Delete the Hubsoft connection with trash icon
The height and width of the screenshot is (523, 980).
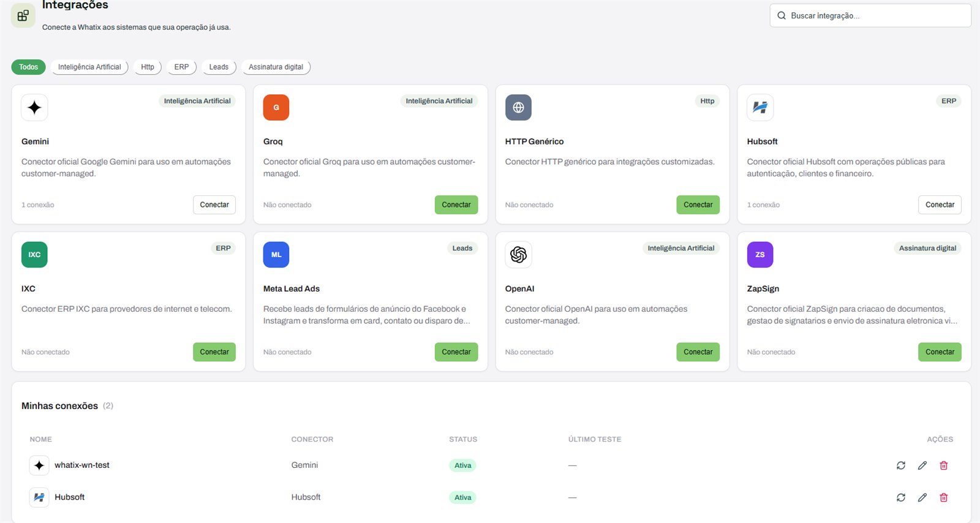coord(944,497)
